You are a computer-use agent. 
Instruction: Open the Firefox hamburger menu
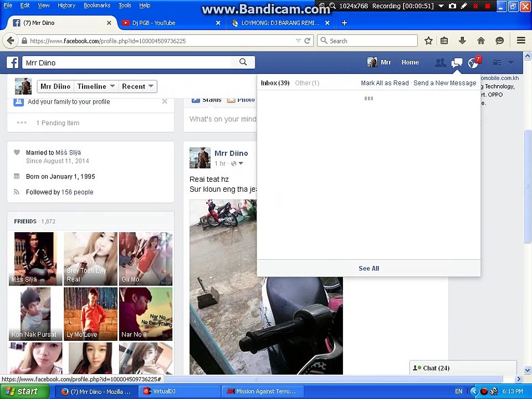pos(521,40)
